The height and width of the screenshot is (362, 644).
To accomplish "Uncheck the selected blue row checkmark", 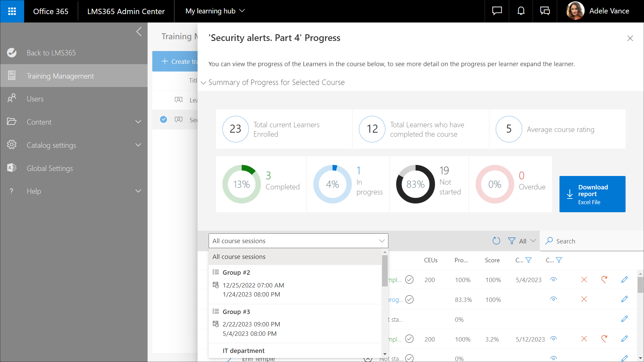I will pos(163,120).
